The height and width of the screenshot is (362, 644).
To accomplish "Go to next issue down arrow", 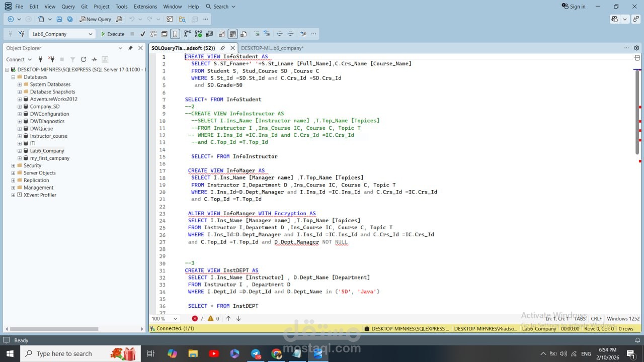I will click(238, 319).
